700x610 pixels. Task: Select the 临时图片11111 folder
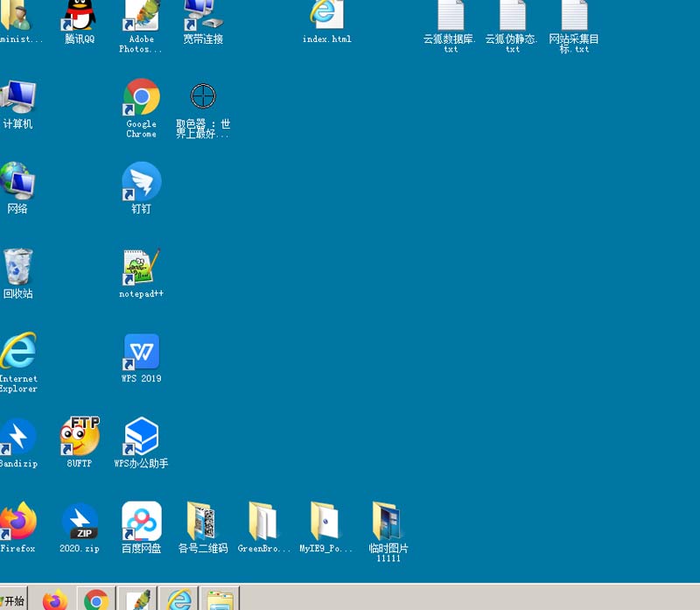pos(388,521)
